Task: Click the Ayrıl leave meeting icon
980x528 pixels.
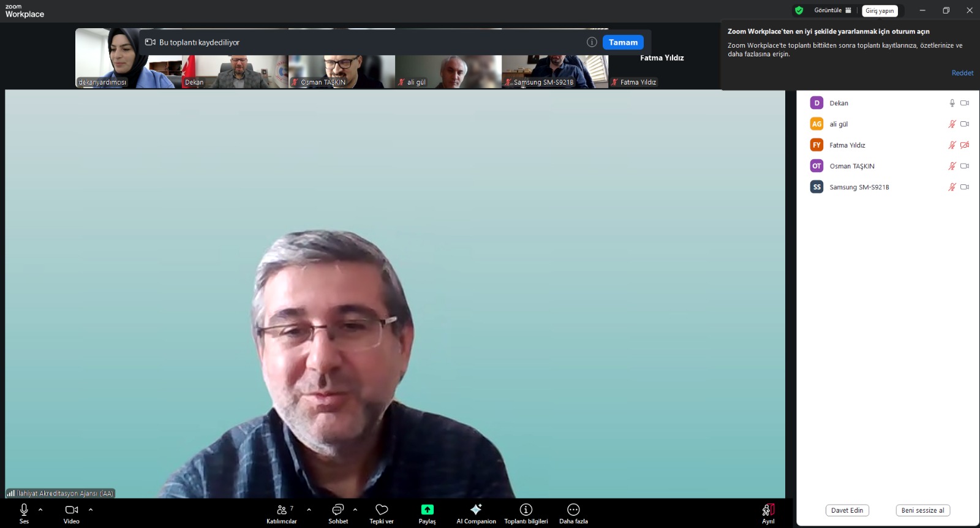Action: click(x=768, y=510)
